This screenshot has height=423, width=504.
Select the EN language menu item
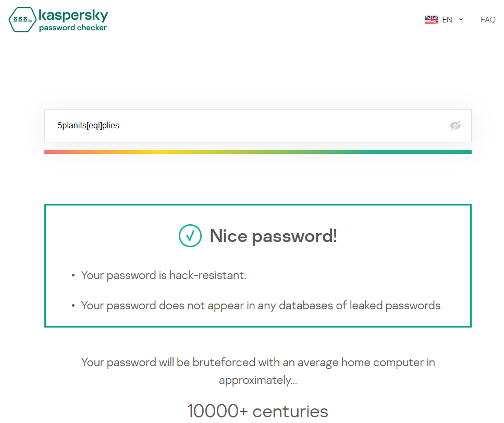click(x=447, y=19)
